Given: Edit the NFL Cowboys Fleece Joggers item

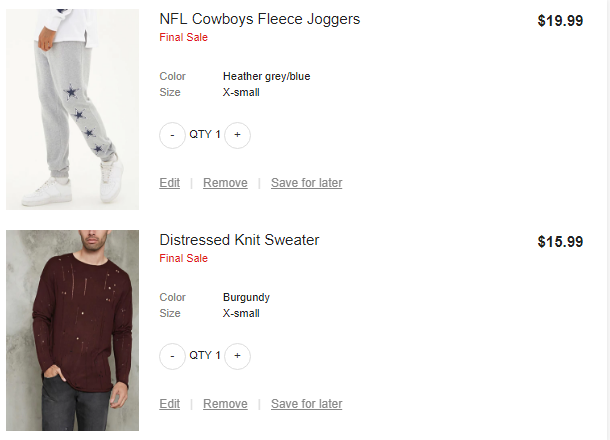Looking at the screenshot, I should click(x=170, y=183).
